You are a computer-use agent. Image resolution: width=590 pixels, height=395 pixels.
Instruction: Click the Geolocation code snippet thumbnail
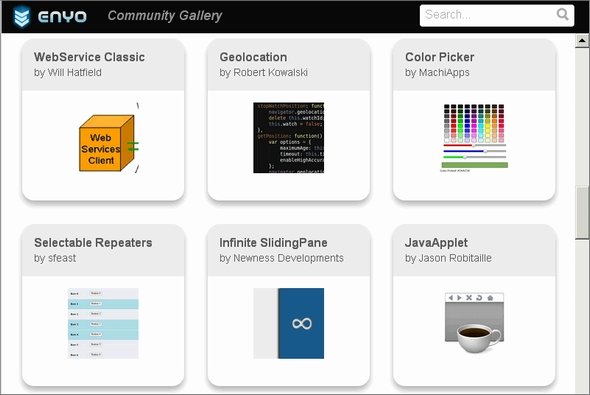pyautogui.click(x=289, y=138)
